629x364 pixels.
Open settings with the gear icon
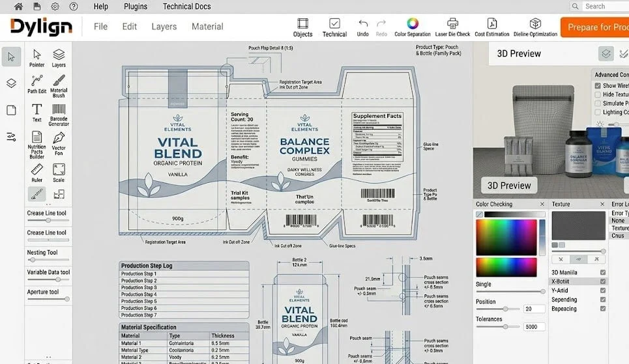55,7
